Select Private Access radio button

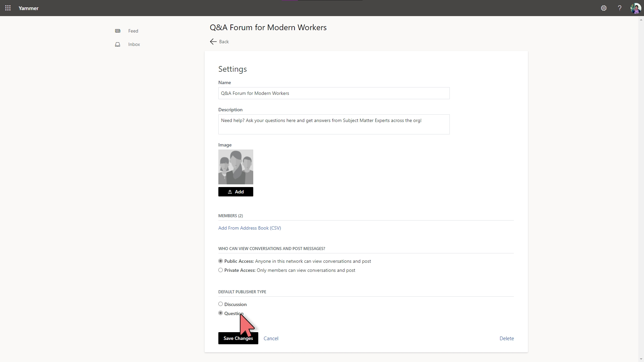click(220, 270)
